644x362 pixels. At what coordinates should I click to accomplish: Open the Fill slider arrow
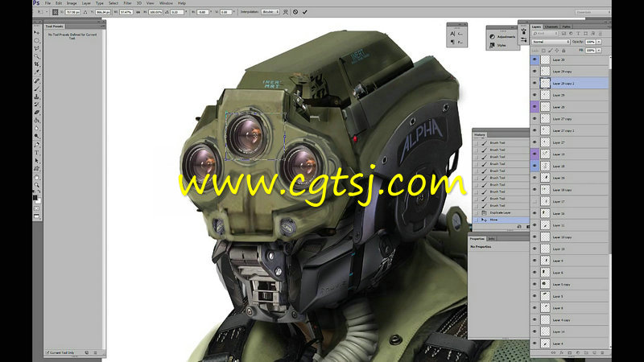coord(599,51)
